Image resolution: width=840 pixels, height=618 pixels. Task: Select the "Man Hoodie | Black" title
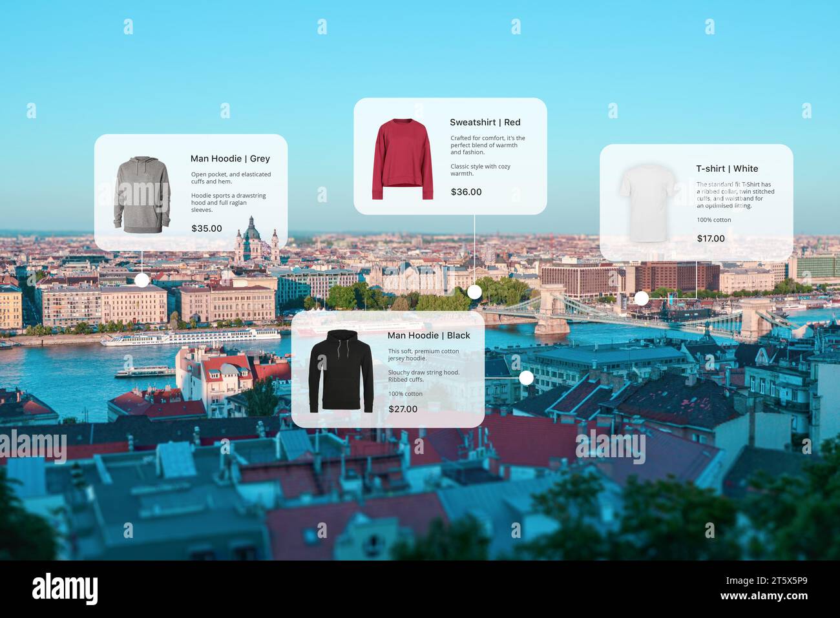pyautogui.click(x=429, y=335)
